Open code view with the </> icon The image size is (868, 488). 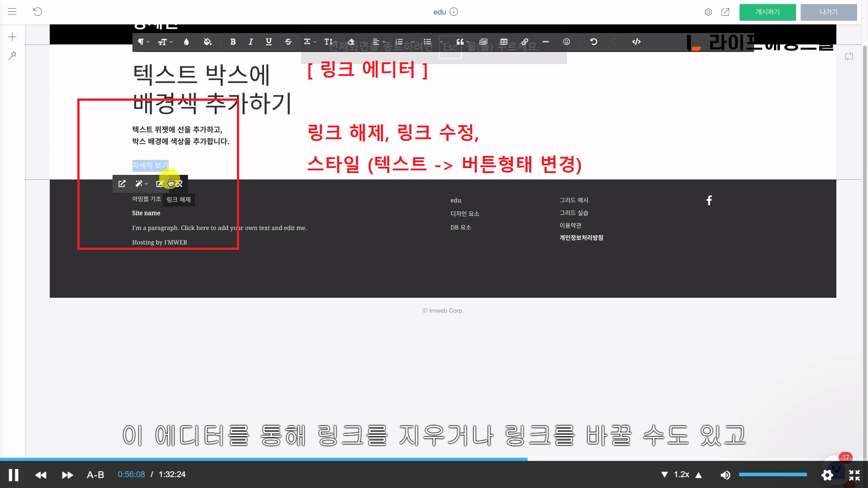[636, 42]
